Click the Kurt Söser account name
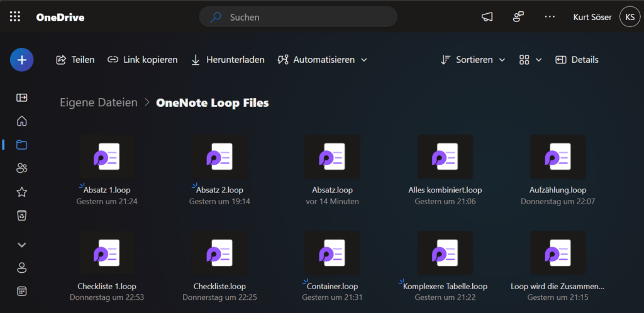The height and width of the screenshot is (313, 644). click(x=592, y=17)
